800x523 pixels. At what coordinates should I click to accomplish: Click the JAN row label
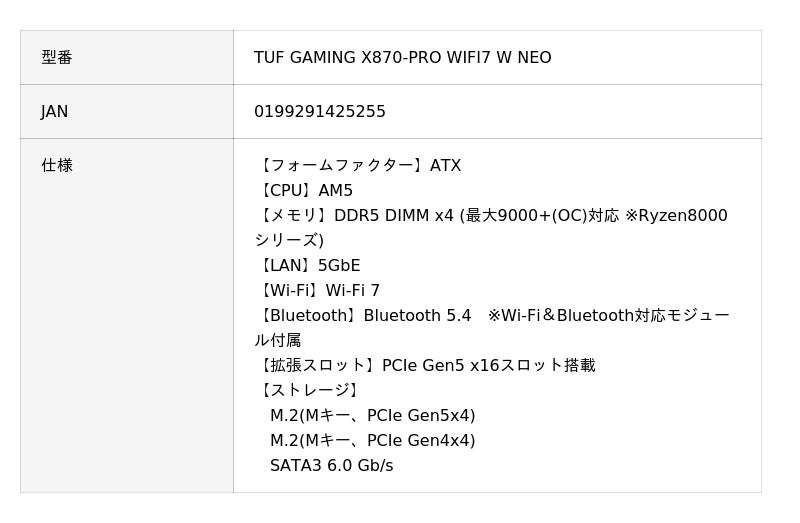(x=55, y=112)
